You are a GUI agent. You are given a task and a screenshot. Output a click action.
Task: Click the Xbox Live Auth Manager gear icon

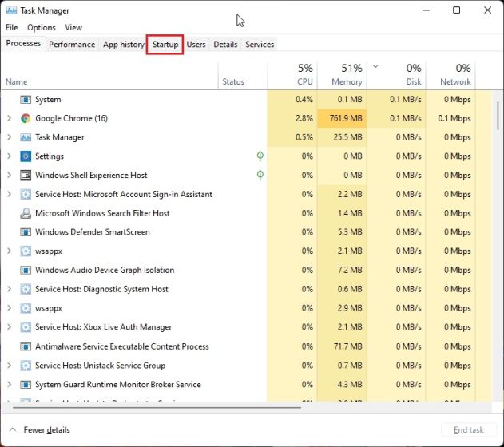26,327
